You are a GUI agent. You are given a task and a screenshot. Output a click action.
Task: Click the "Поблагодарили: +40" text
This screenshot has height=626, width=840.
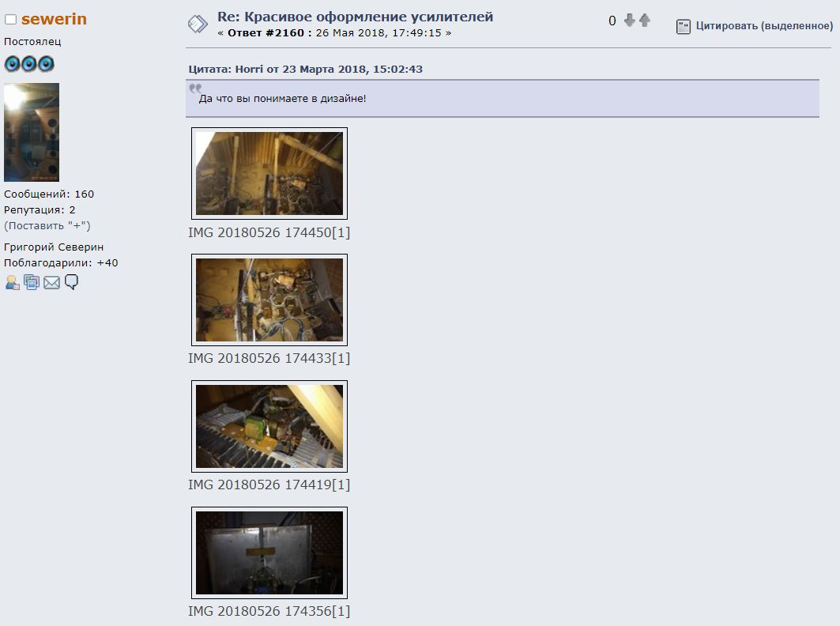point(61,263)
